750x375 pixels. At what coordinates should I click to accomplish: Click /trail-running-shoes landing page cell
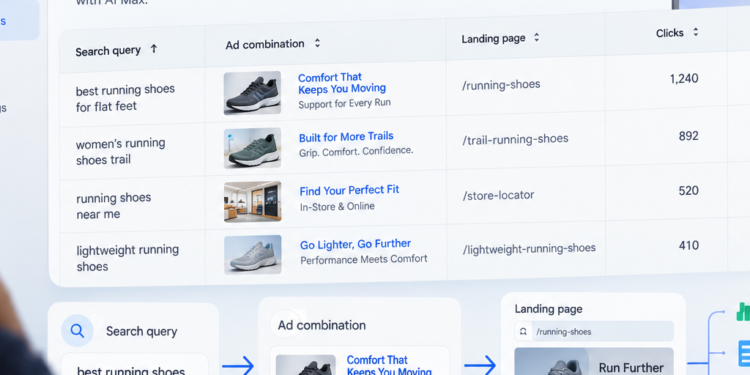pos(515,140)
